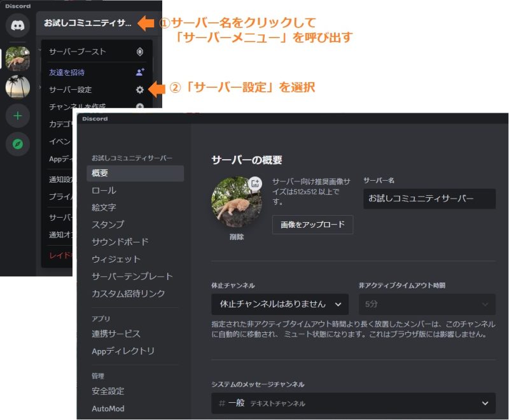Expand the 休止チャンネル dropdown
509x420 pixels.
(280, 304)
